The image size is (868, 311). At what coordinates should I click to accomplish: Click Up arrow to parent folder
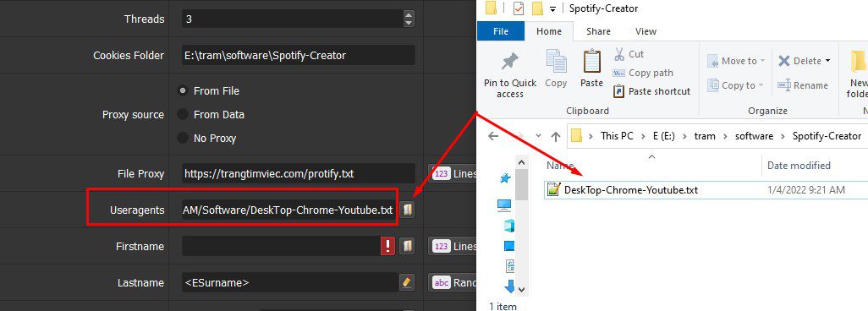point(556,136)
